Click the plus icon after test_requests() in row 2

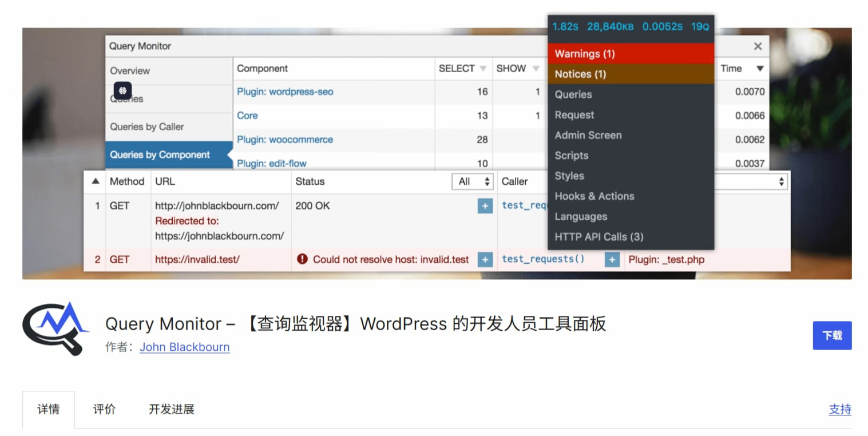[x=612, y=260]
